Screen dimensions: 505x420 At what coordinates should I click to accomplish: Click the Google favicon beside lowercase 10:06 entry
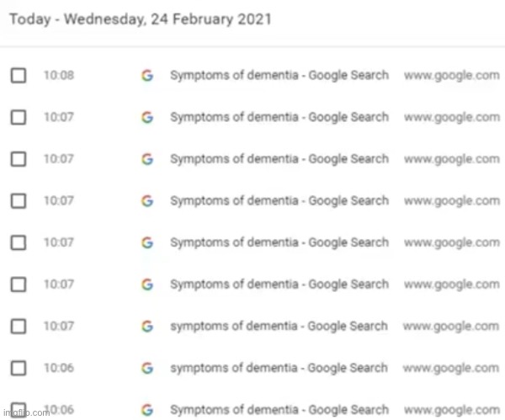coord(147,368)
